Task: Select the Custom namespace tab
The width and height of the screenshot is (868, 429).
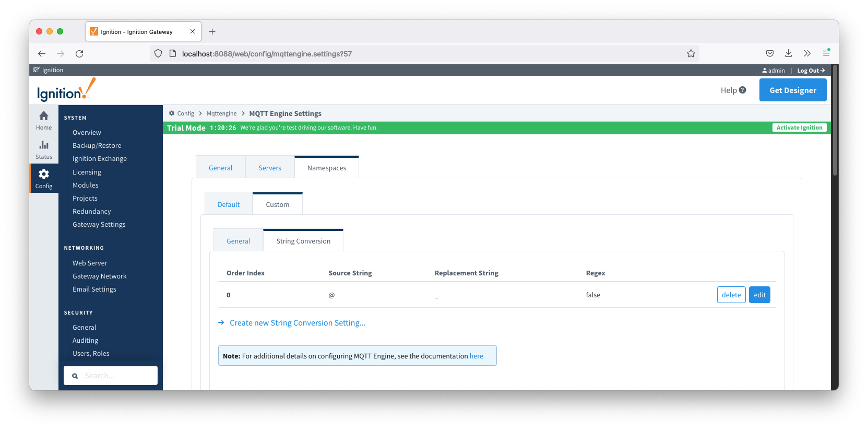Action: coord(278,204)
